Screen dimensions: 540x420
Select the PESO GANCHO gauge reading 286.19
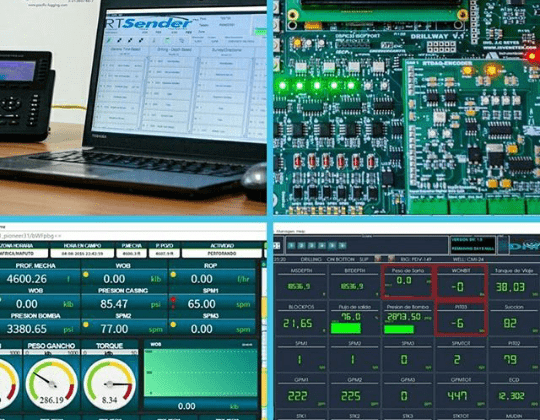[52, 384]
